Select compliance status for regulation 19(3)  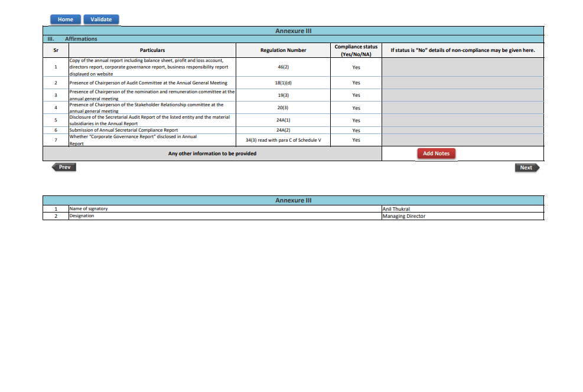pyautogui.click(x=356, y=95)
